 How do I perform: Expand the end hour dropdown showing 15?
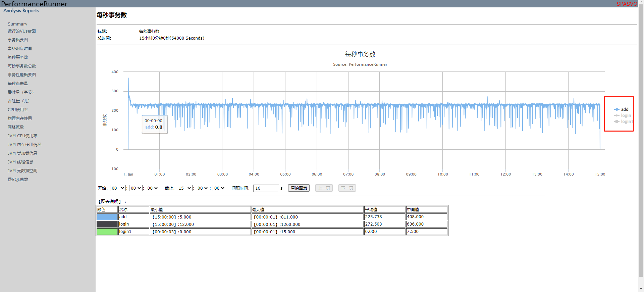[184, 188]
